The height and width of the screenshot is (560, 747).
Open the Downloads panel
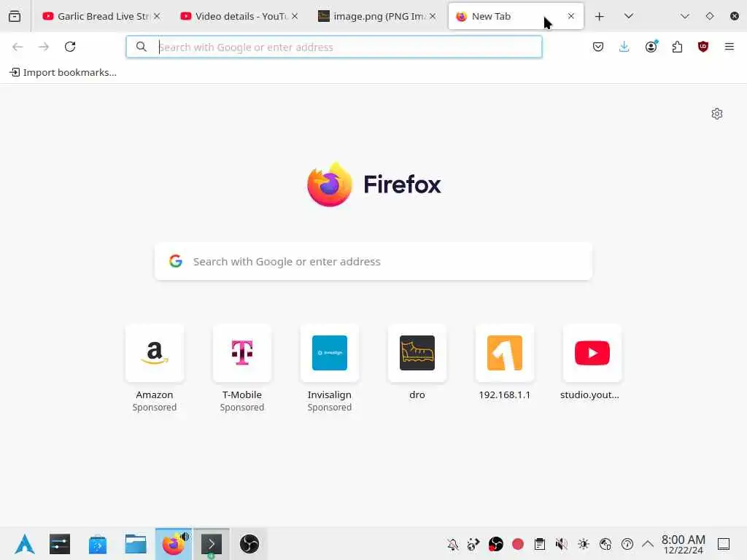[x=624, y=47]
